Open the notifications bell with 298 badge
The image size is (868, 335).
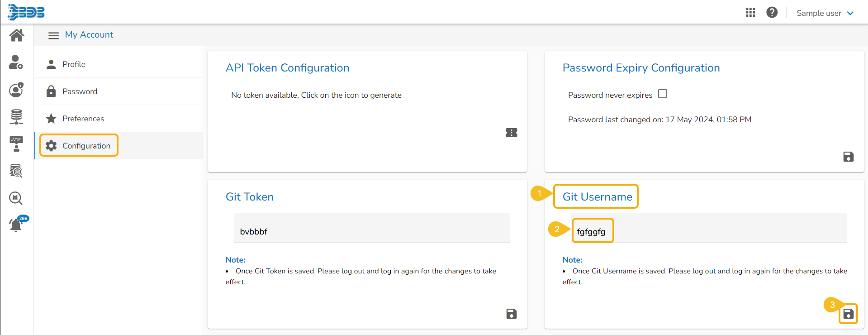16,225
